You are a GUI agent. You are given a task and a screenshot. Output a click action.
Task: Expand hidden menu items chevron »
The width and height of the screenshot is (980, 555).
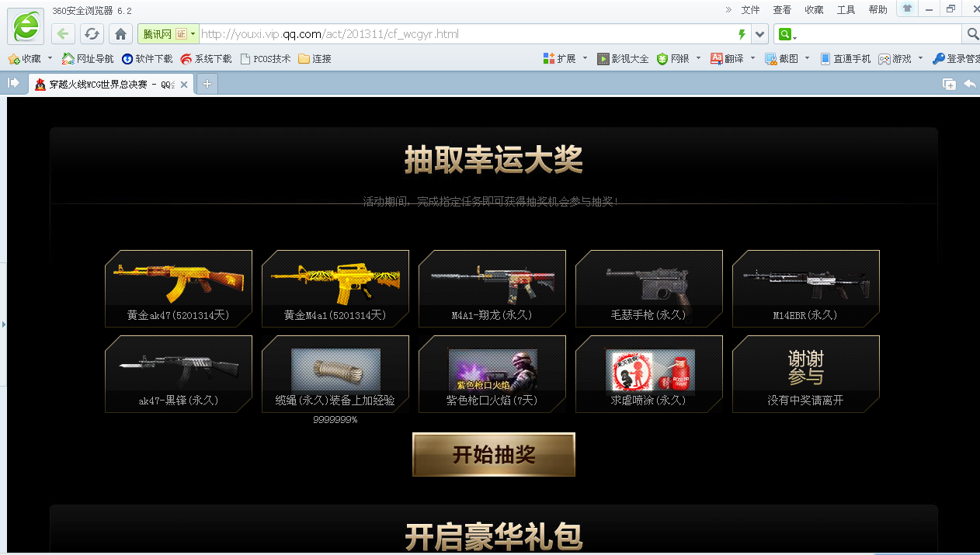728,10
